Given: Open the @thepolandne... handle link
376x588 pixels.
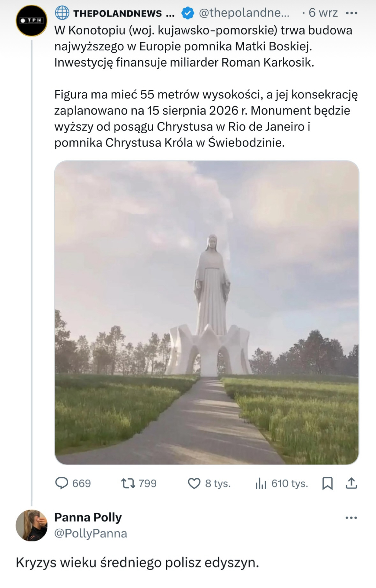Looking at the screenshot, I should pyautogui.click(x=244, y=13).
